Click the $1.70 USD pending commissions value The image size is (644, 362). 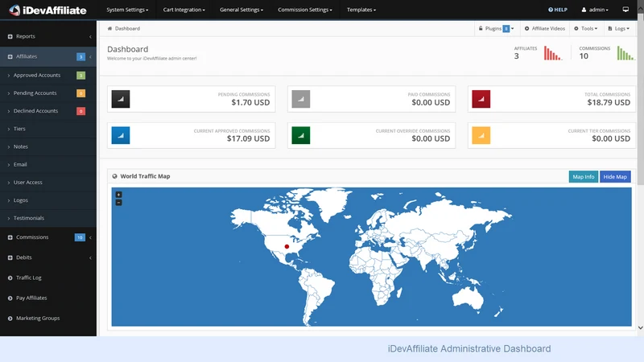(x=250, y=103)
